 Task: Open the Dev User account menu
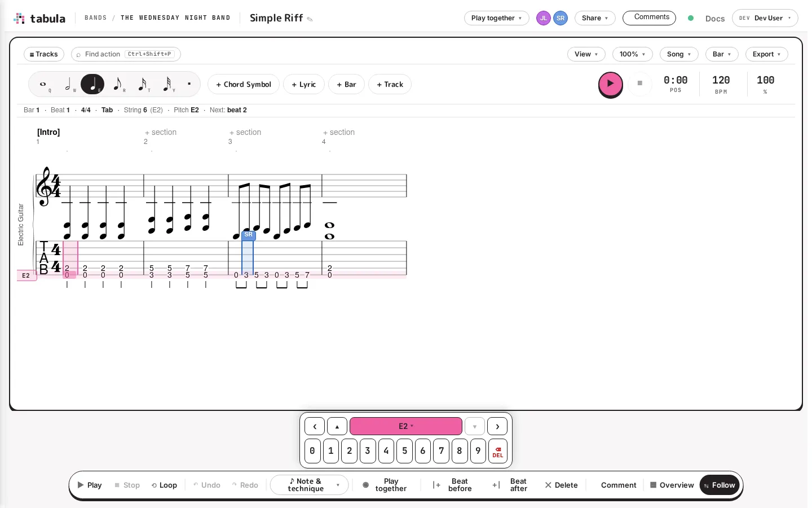pos(765,18)
